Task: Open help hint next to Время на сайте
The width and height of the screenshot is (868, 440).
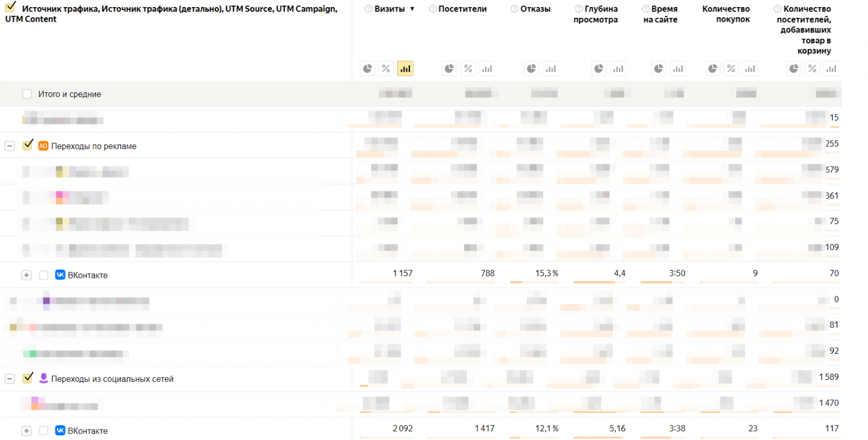Action: pyautogui.click(x=646, y=9)
